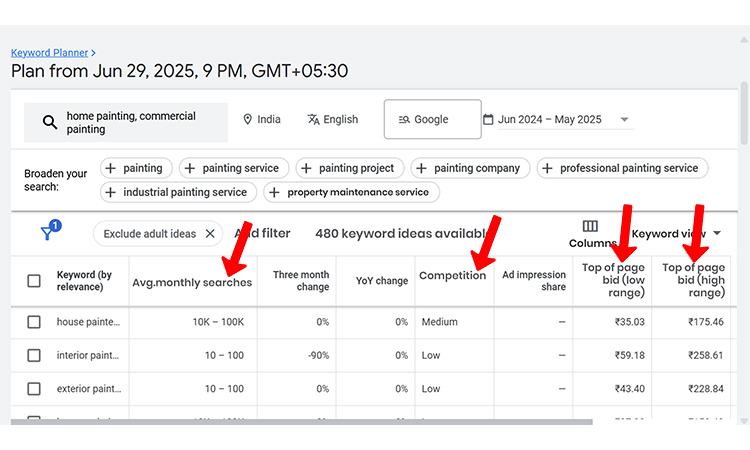This screenshot has width=750, height=450.
Task: Sort by YoY change column header
Action: [x=382, y=281]
